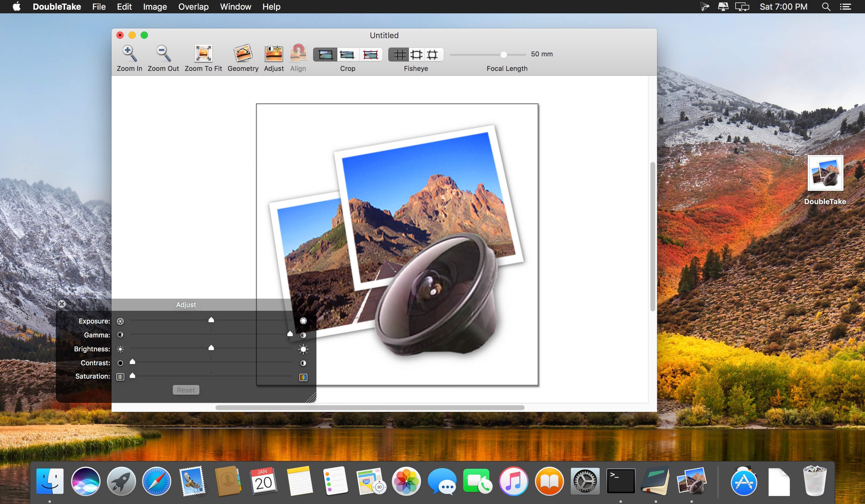
Task: Open DoubleTake desktop file icon
Action: click(x=825, y=173)
